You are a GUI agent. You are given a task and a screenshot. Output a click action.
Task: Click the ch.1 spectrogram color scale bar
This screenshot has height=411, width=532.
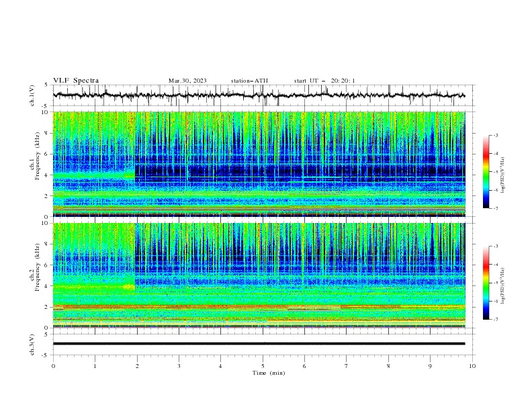486,171
